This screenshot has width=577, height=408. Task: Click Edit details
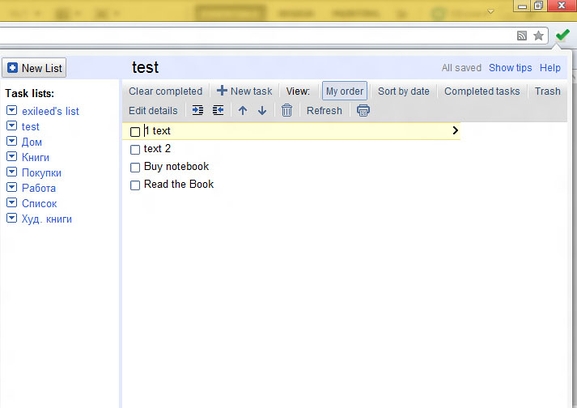point(153,110)
